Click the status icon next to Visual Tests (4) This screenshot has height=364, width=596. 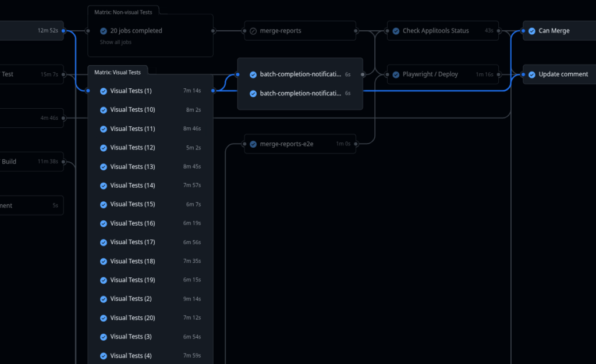click(104, 356)
